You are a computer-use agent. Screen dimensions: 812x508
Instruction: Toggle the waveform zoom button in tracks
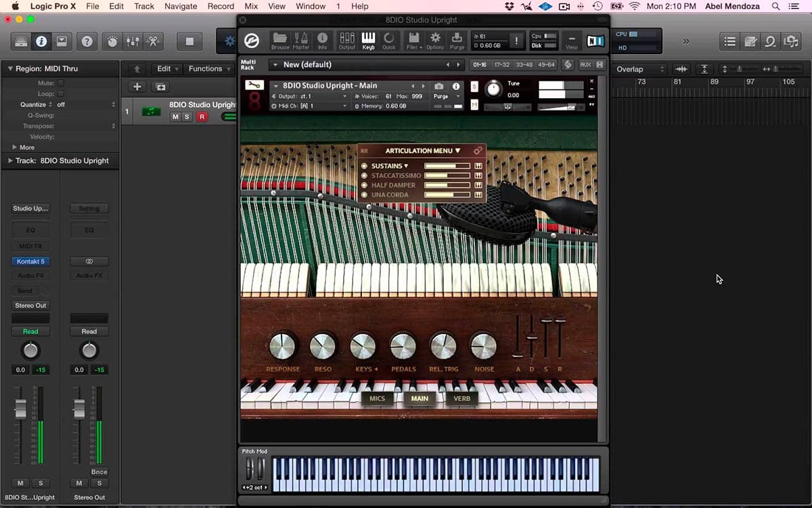click(681, 69)
